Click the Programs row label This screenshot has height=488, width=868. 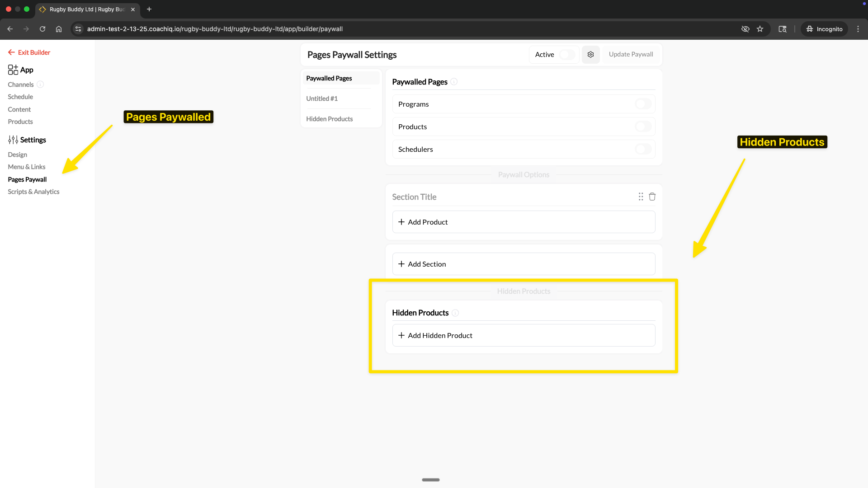point(413,104)
